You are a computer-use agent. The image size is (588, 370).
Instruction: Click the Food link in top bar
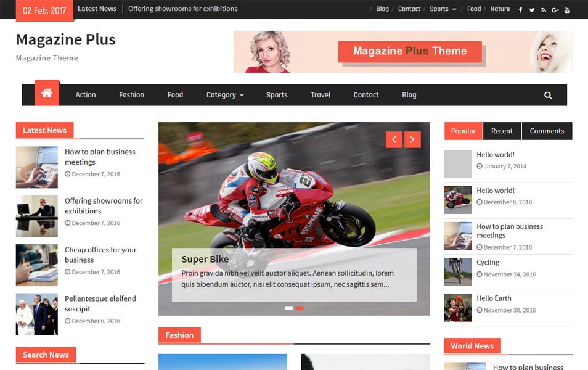coord(474,9)
